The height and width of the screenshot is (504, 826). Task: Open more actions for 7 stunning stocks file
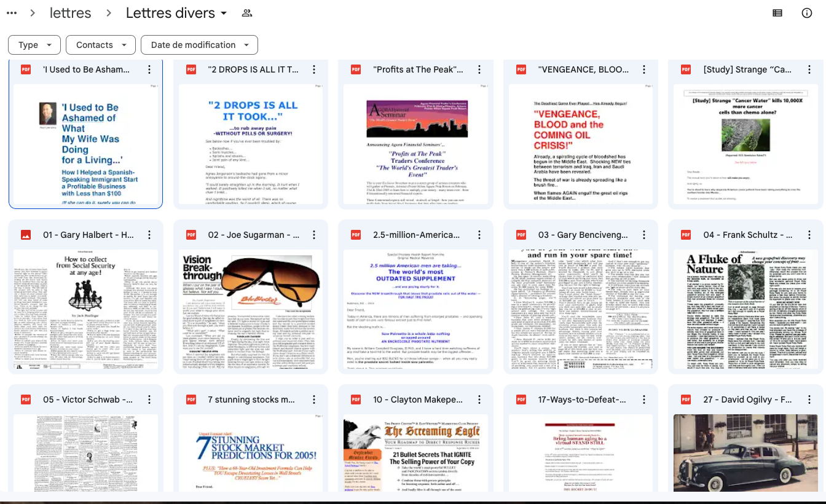(314, 400)
